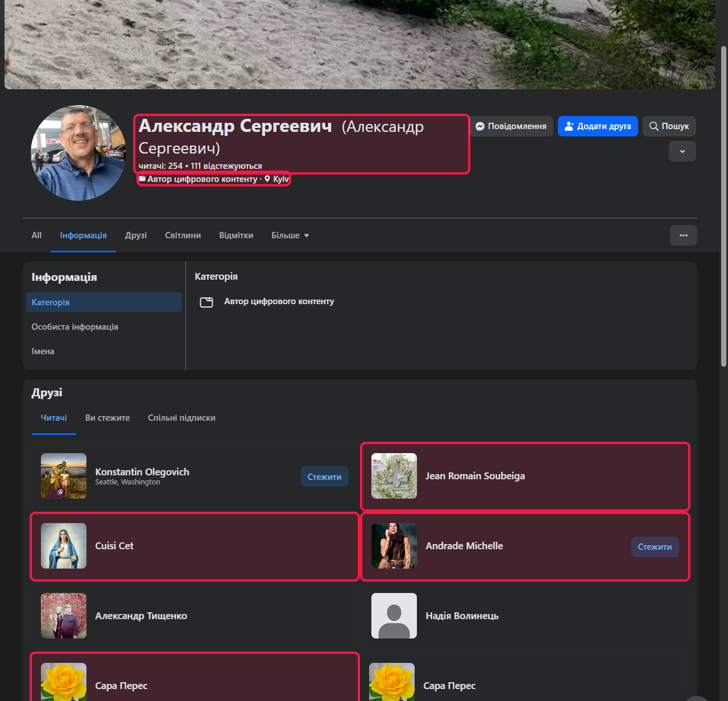Select Категорія in the info sidebar
This screenshot has width=728, height=701.
pos(104,302)
